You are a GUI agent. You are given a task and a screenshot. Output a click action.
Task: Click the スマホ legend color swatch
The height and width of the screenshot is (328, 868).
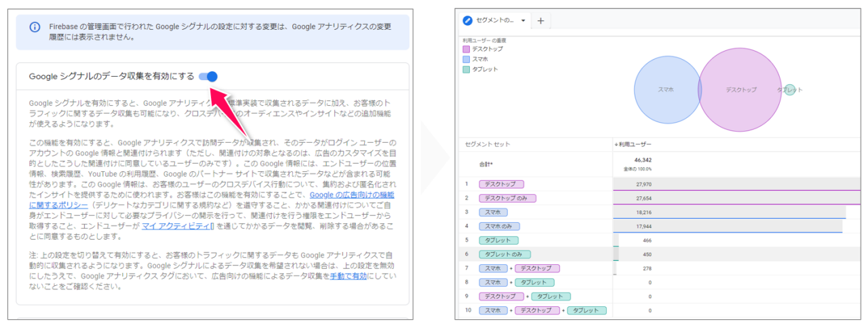(x=466, y=59)
